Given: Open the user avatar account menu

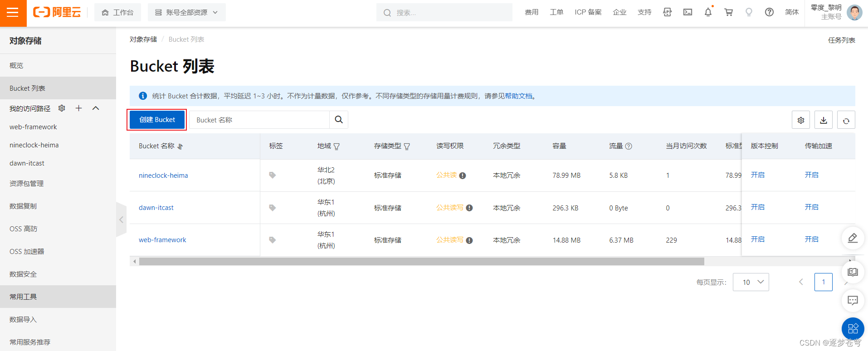Looking at the screenshot, I should pos(854,12).
